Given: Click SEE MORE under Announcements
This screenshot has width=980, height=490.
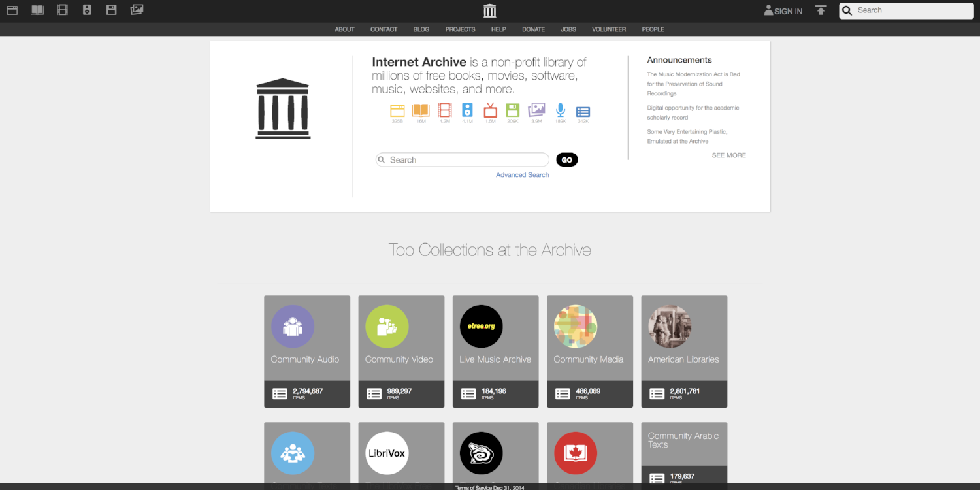Looking at the screenshot, I should [x=728, y=155].
